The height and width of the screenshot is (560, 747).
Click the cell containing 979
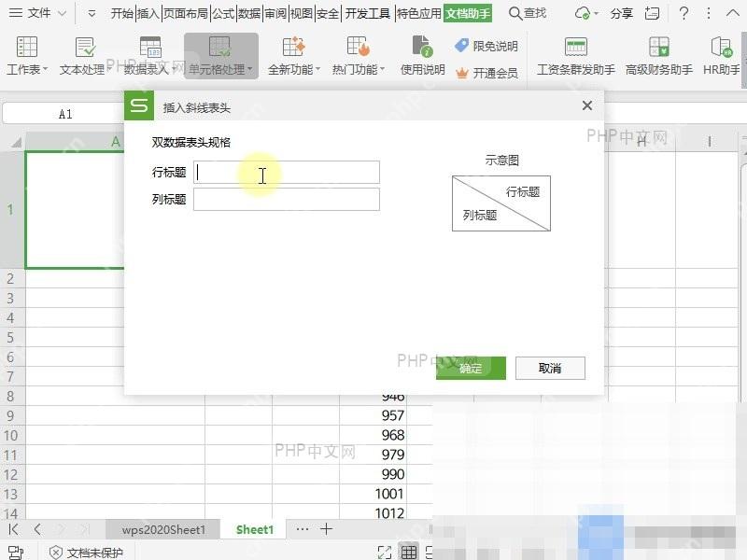tap(373, 455)
